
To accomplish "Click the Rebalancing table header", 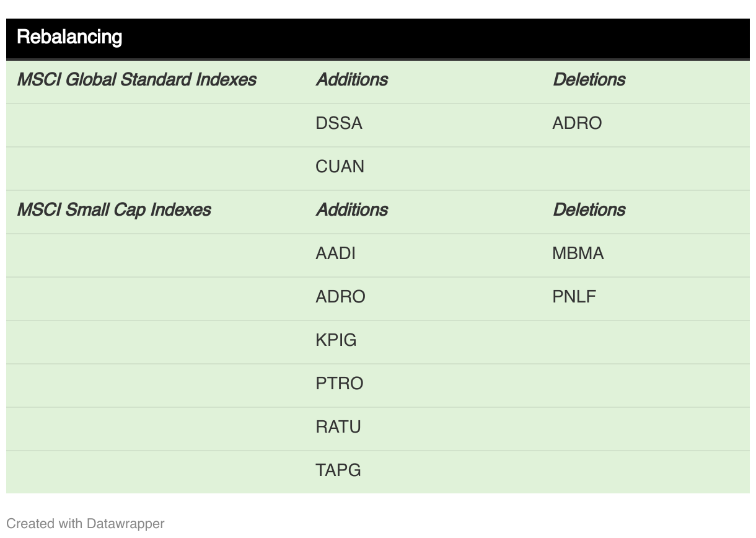I will coord(69,37).
